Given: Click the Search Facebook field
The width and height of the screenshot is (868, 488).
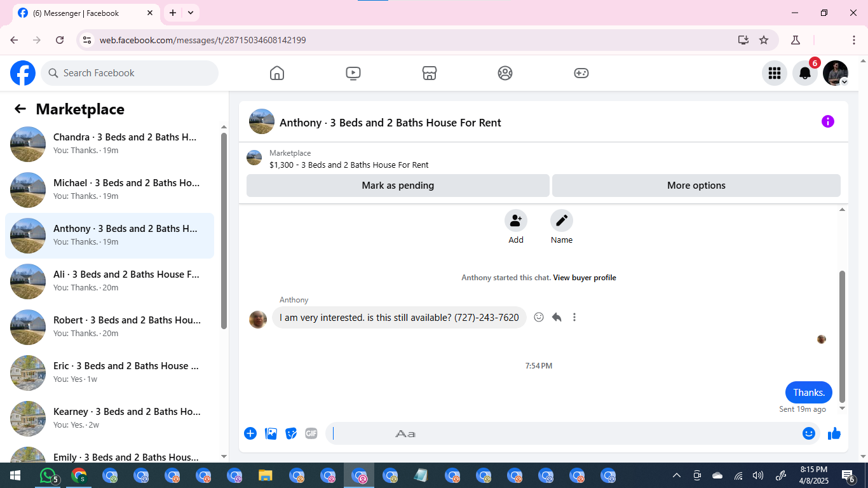Looking at the screenshot, I should (130, 73).
